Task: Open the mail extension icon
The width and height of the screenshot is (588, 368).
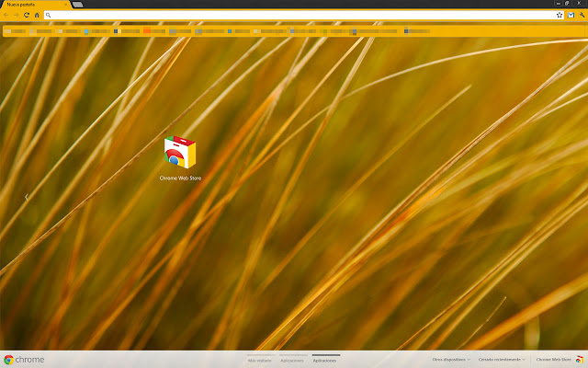Action: pos(571,15)
